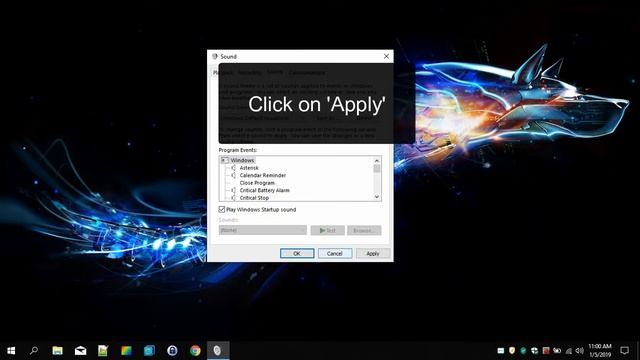Toggle Play Windows Startup sound checkbox

(x=222, y=209)
